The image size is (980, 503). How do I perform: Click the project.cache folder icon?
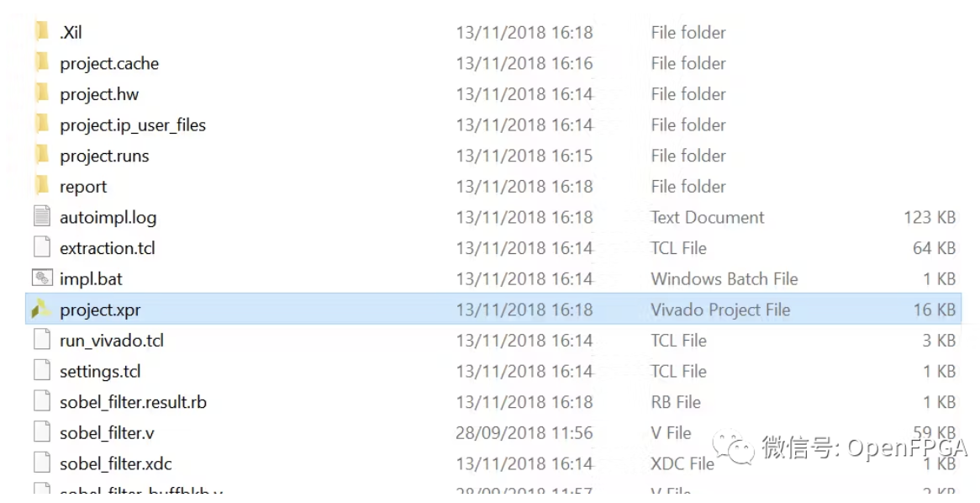click(x=42, y=63)
